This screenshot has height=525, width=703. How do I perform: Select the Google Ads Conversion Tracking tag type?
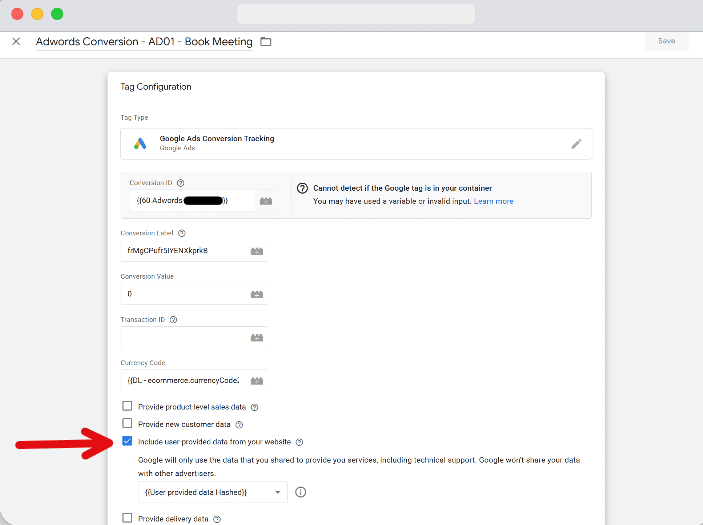356,144
